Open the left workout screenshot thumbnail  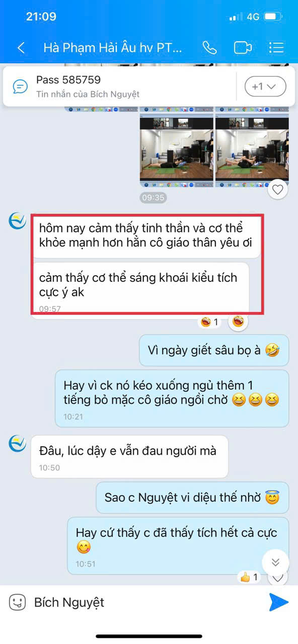coord(176,148)
